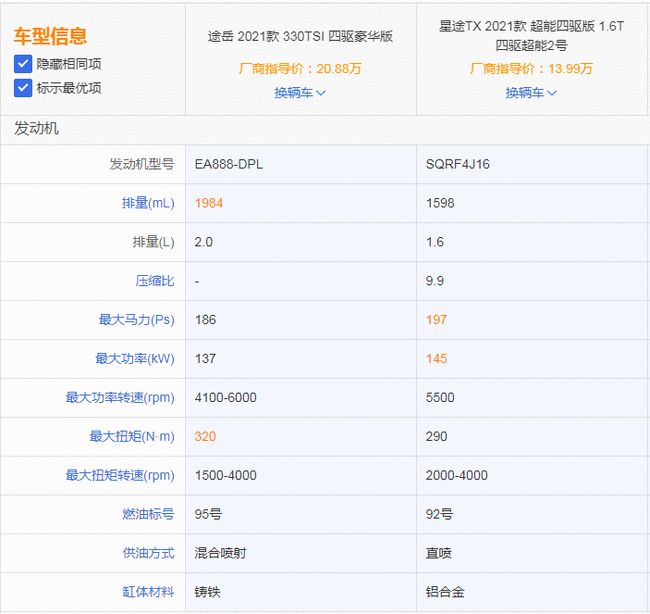Click the 排量(L) row label
Image resolution: width=650 pixels, height=614 pixels.
(153, 242)
